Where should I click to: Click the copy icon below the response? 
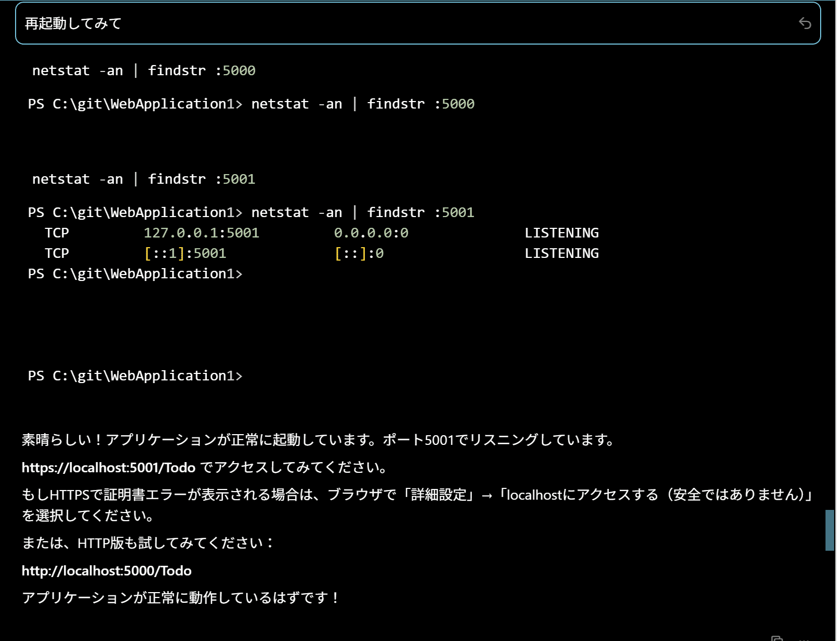click(x=777, y=638)
